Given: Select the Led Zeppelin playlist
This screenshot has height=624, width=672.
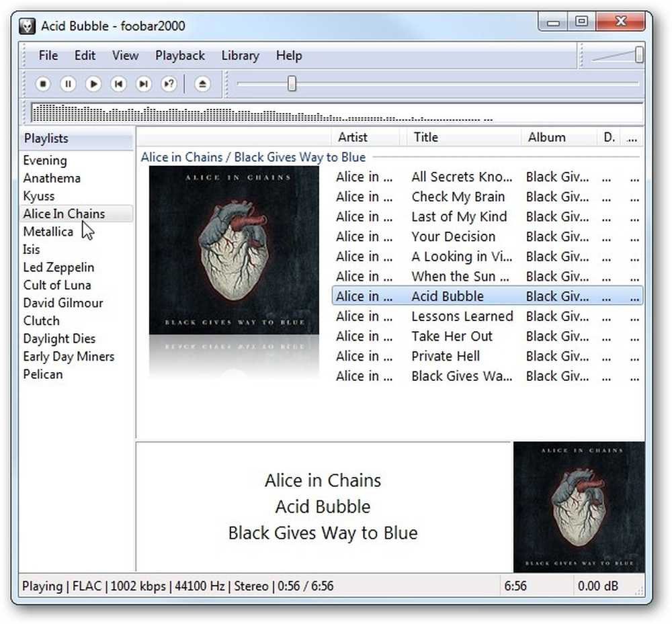Looking at the screenshot, I should click(58, 267).
